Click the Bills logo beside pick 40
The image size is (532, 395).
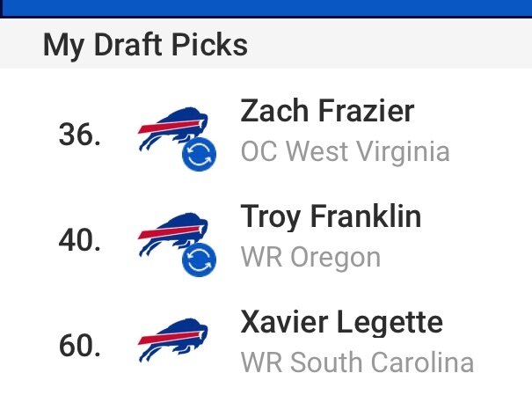173,235
